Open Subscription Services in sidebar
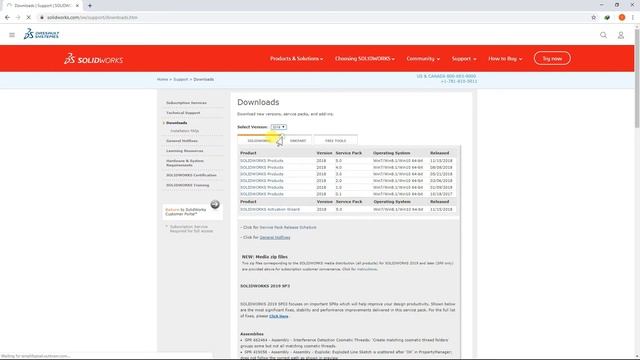The height and width of the screenshot is (360, 640). coord(186,103)
